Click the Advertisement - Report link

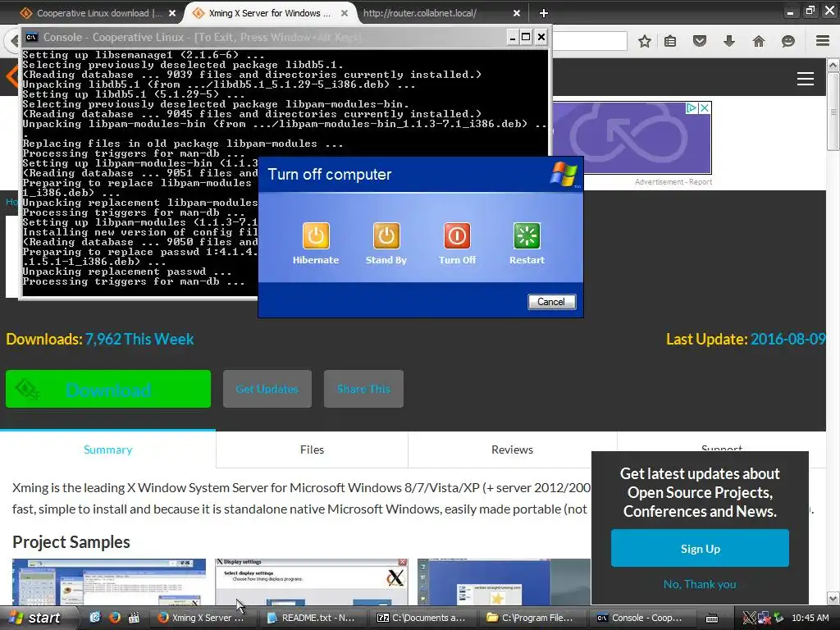[673, 182]
